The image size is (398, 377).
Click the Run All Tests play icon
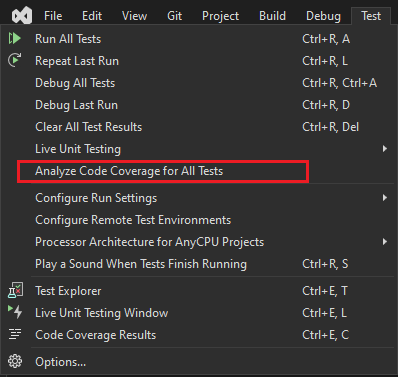coord(15,39)
